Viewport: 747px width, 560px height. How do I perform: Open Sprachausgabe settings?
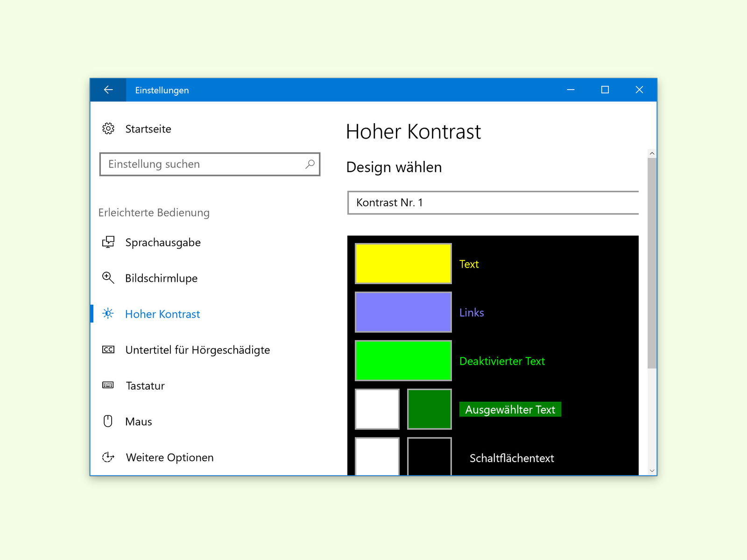(163, 243)
